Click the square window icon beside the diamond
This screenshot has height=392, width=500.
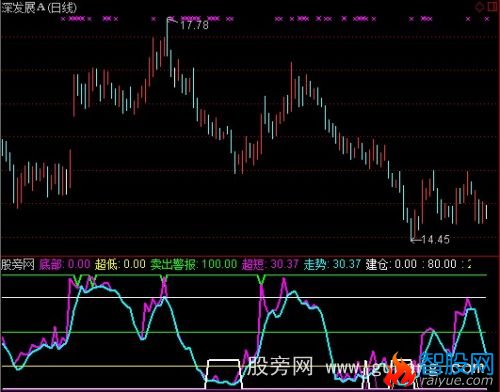(493, 7)
